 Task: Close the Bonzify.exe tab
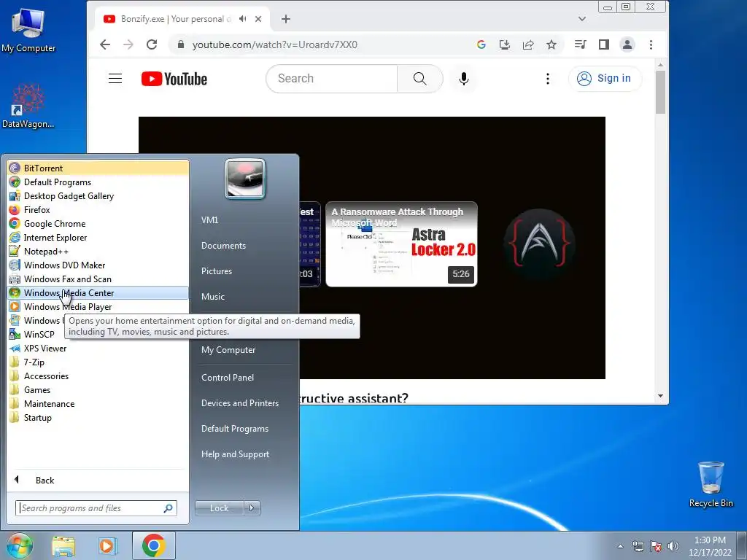click(x=258, y=19)
